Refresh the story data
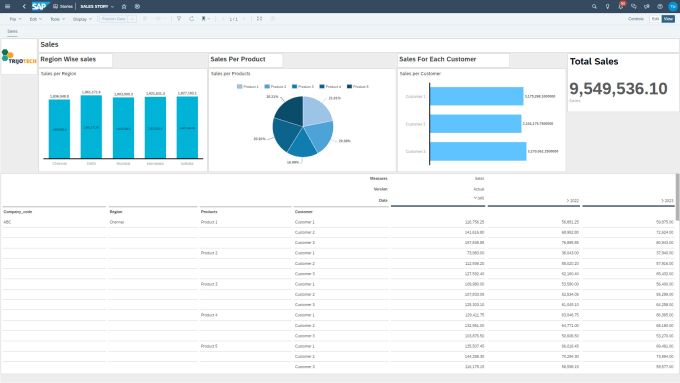 pyautogui.click(x=191, y=19)
